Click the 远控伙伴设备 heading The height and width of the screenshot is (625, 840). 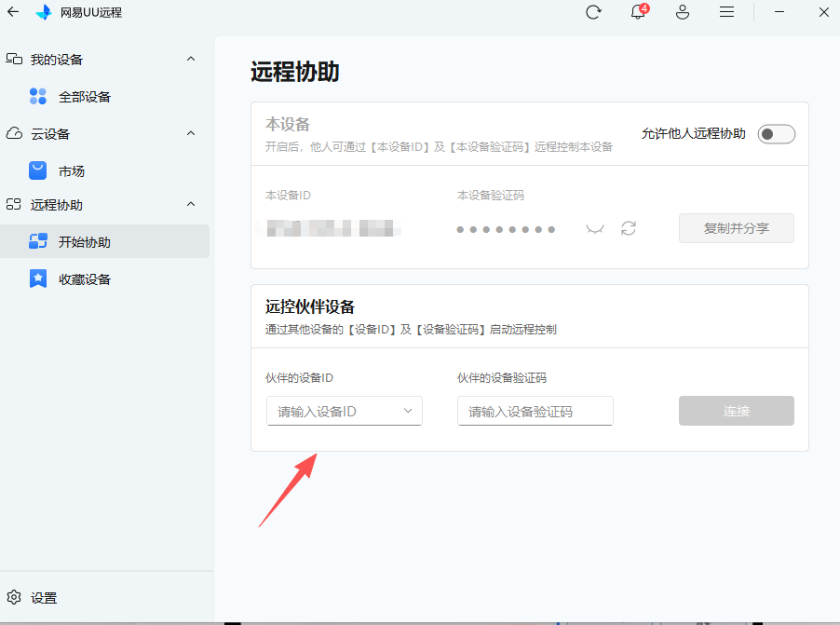309,306
